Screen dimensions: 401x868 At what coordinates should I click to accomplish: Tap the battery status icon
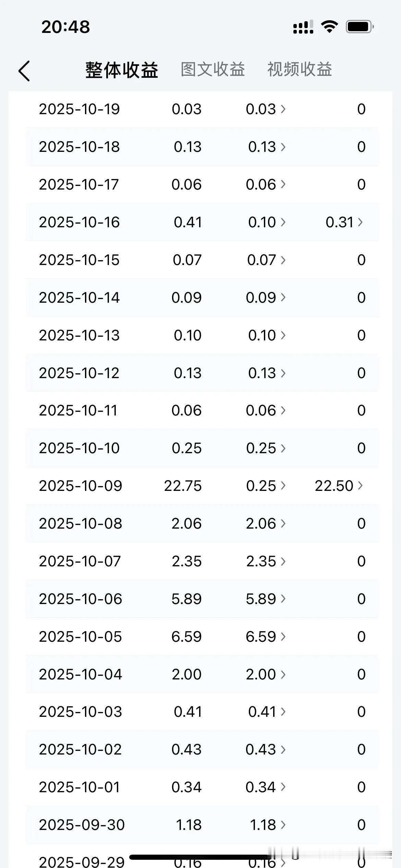359,26
